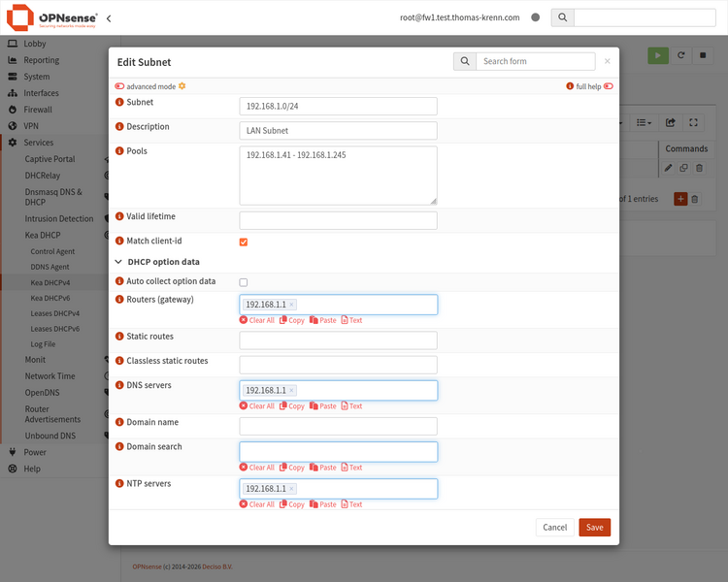Click the info icon beside Subnet
The image size is (728, 582).
tap(119, 102)
